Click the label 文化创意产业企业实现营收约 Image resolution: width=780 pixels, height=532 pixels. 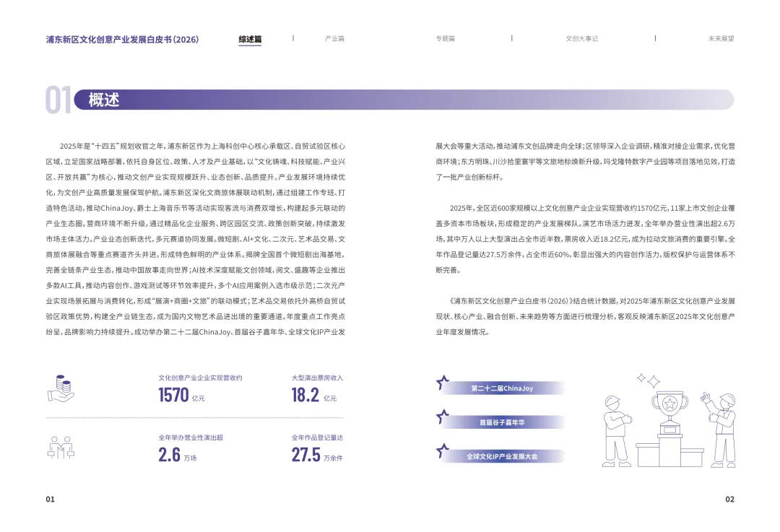(x=200, y=378)
